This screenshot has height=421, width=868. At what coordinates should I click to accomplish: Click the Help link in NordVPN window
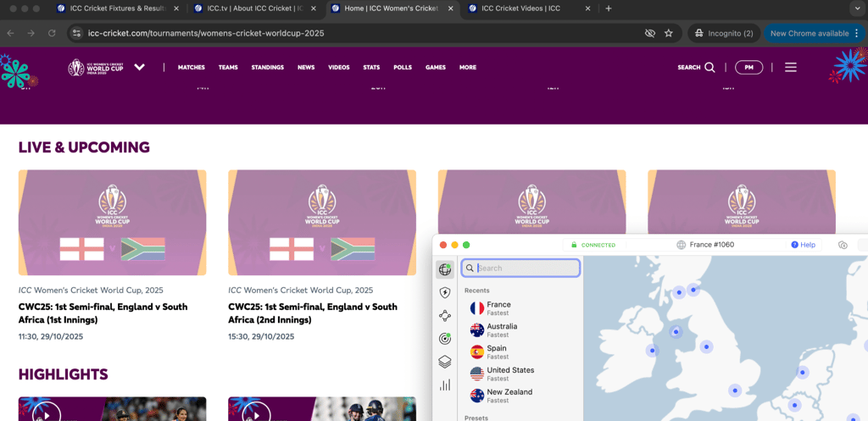click(x=808, y=245)
